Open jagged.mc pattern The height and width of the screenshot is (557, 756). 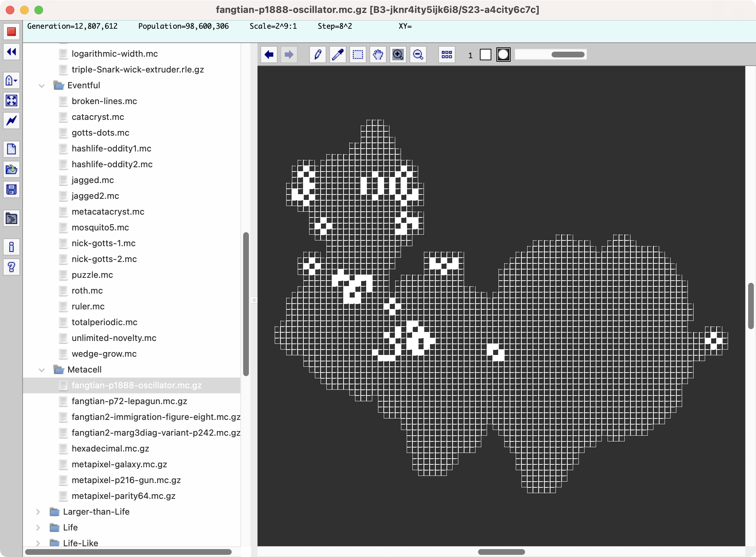93,180
